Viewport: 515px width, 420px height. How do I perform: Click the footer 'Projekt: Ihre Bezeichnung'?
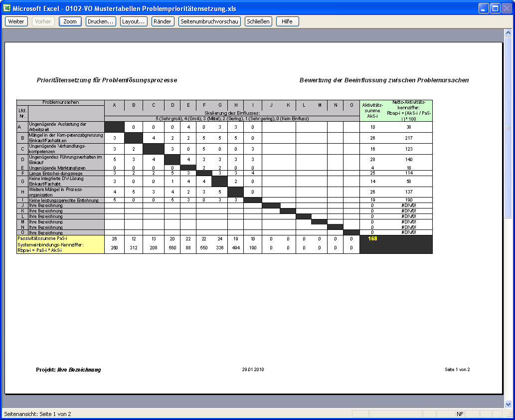pyautogui.click(x=68, y=370)
